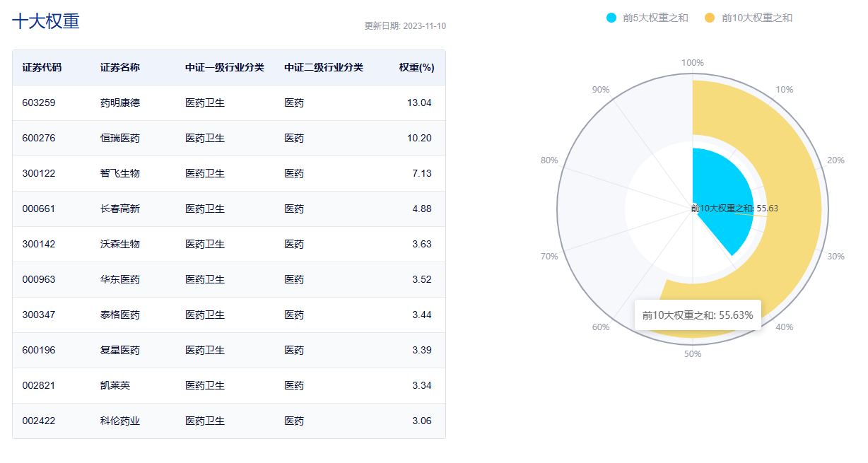The height and width of the screenshot is (463, 868).
Task: Click the 80% axis label on chart
Action: (x=549, y=160)
